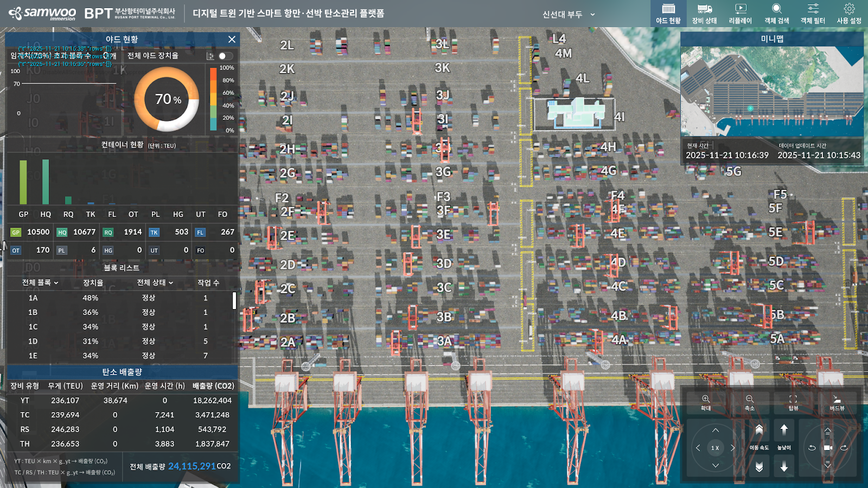The width and height of the screenshot is (868, 488).
Task: Decrease 이동 속도 with double chevron down
Action: coord(759,466)
